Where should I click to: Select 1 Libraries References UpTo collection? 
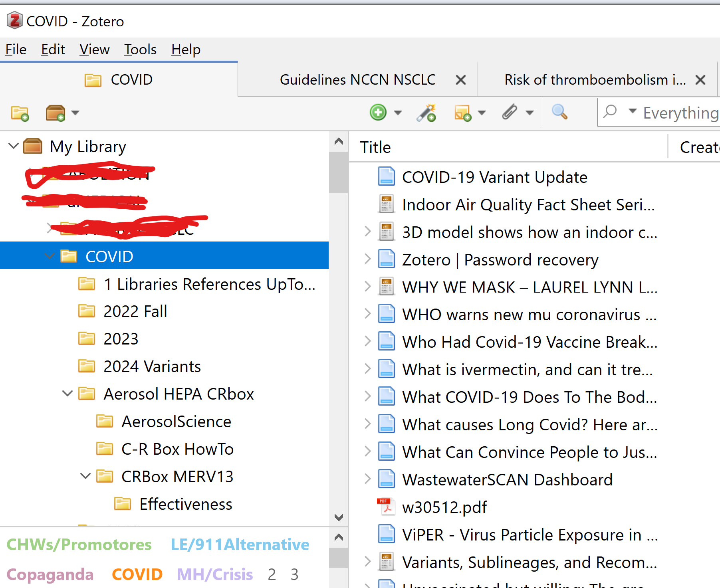pos(210,284)
